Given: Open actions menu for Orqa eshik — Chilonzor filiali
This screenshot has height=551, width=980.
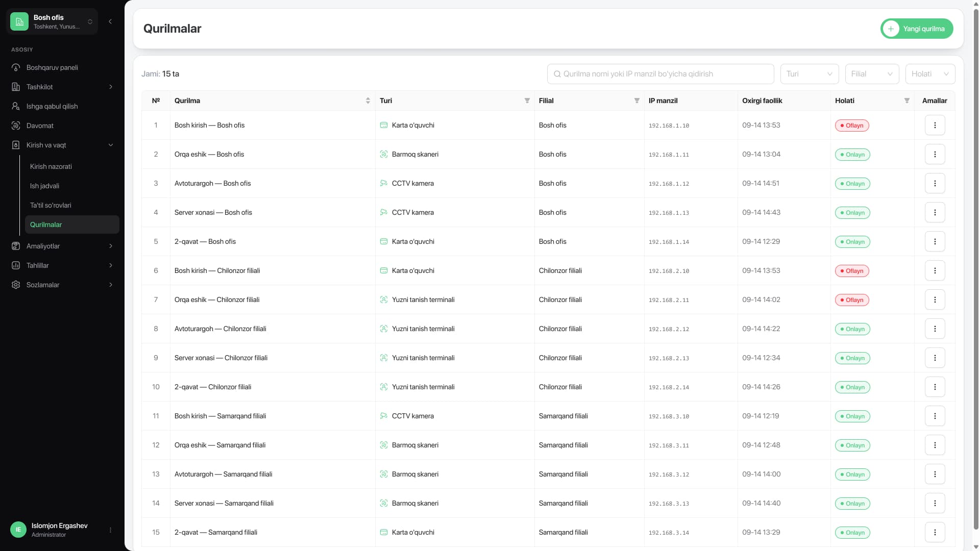Looking at the screenshot, I should [x=935, y=299].
